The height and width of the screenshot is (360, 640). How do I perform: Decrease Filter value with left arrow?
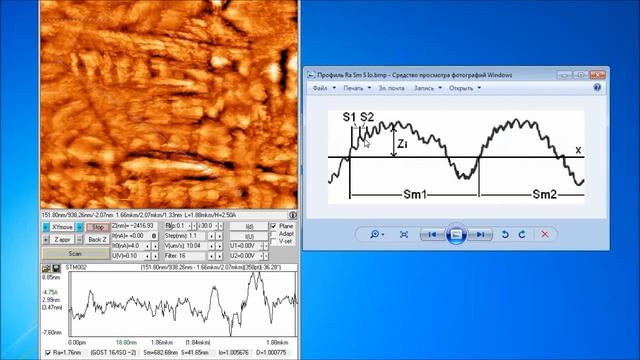(x=211, y=256)
